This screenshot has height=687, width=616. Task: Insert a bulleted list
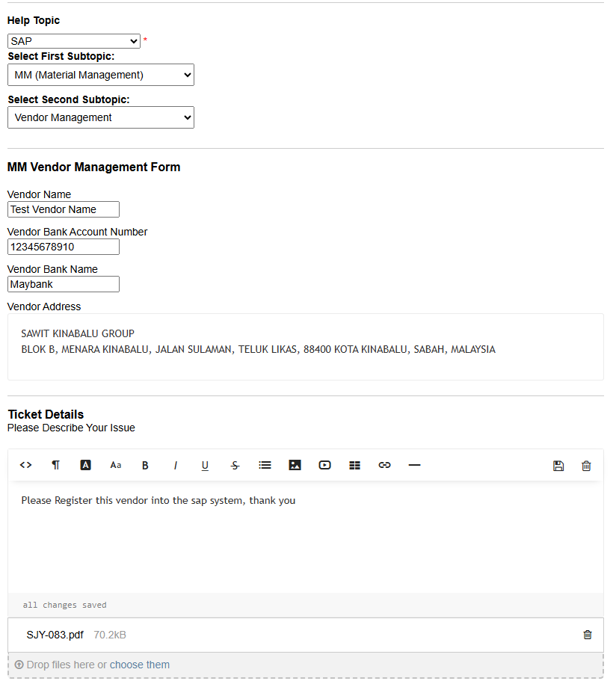click(x=265, y=465)
